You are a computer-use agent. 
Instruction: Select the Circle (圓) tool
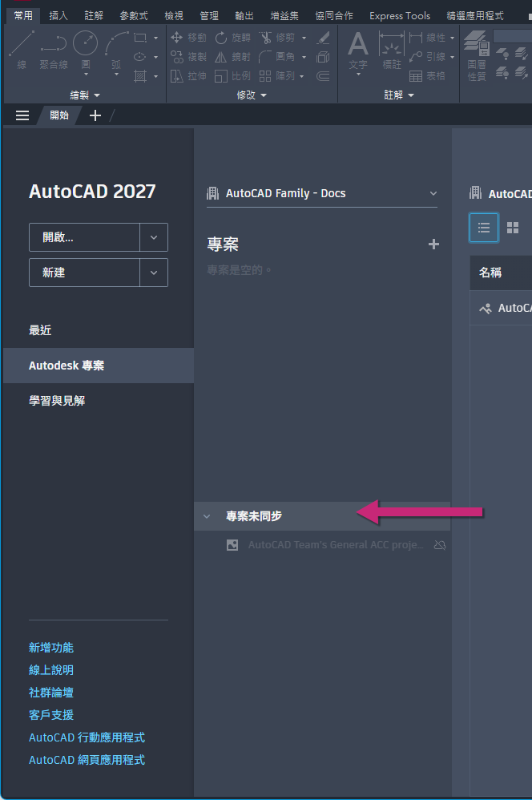86,51
